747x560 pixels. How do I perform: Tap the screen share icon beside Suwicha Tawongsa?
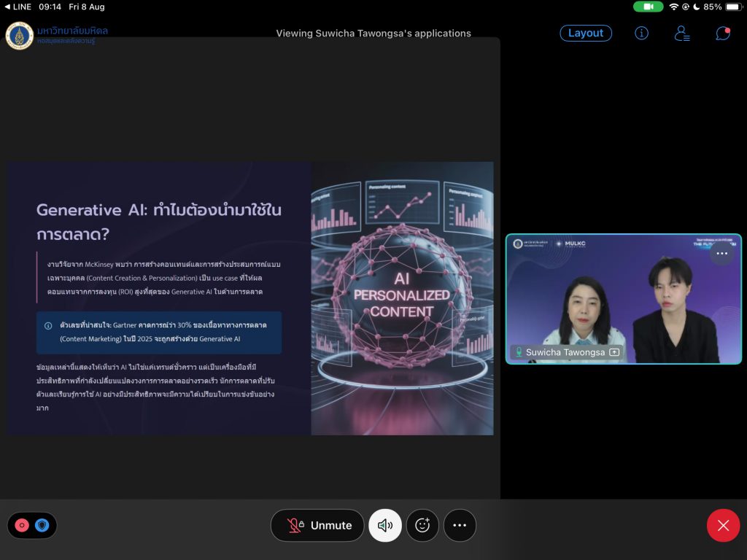[x=614, y=352]
